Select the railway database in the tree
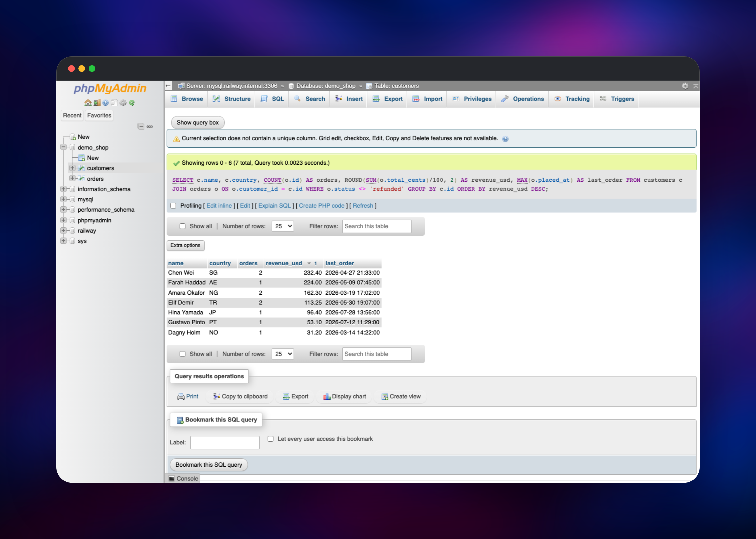Viewport: 756px width, 539px height. [87, 231]
